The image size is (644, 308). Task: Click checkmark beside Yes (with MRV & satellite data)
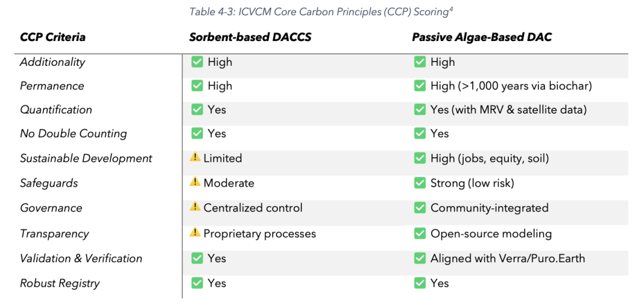coord(420,109)
